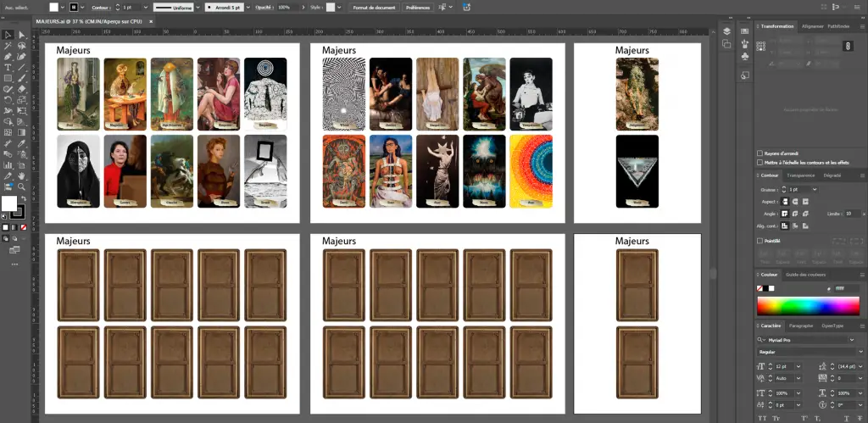Switch to the Alignement tab
The image size is (868, 423).
click(812, 26)
